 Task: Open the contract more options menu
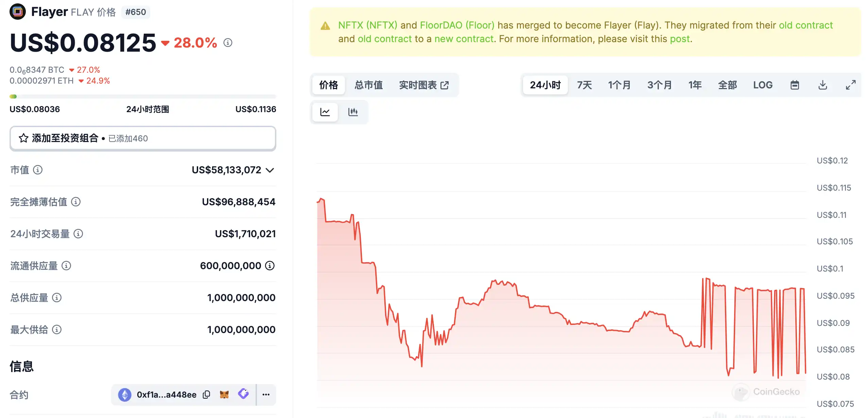[266, 395]
